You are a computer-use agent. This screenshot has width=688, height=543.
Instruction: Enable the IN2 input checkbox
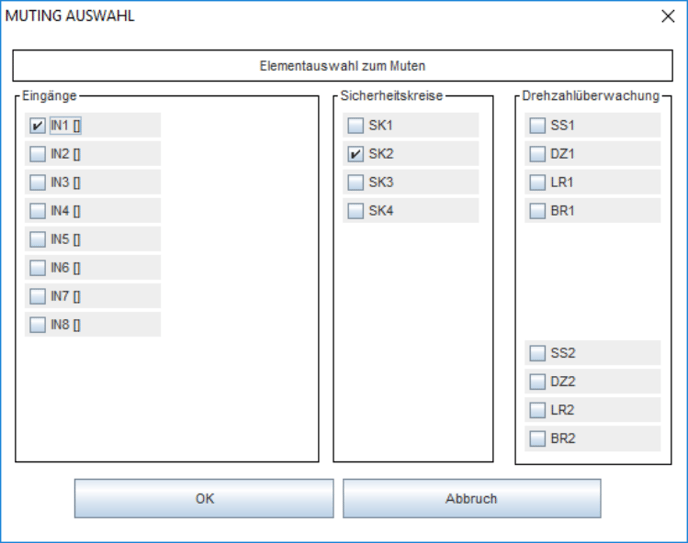[x=37, y=154]
